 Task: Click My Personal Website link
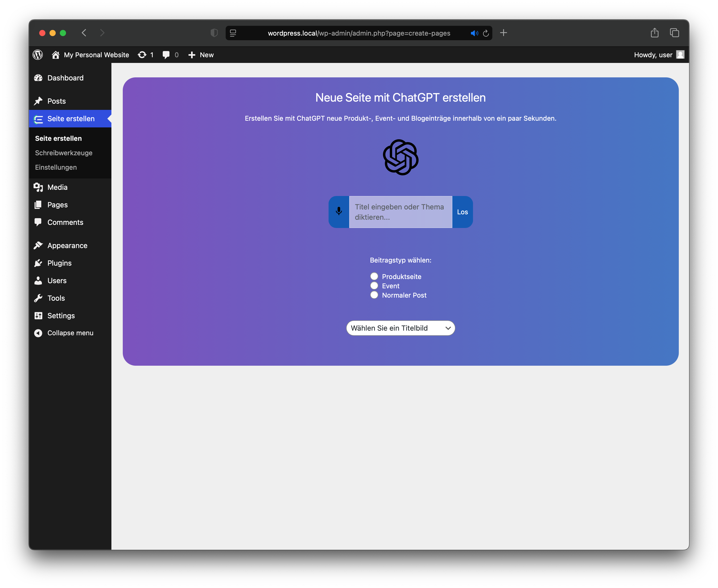[96, 55]
